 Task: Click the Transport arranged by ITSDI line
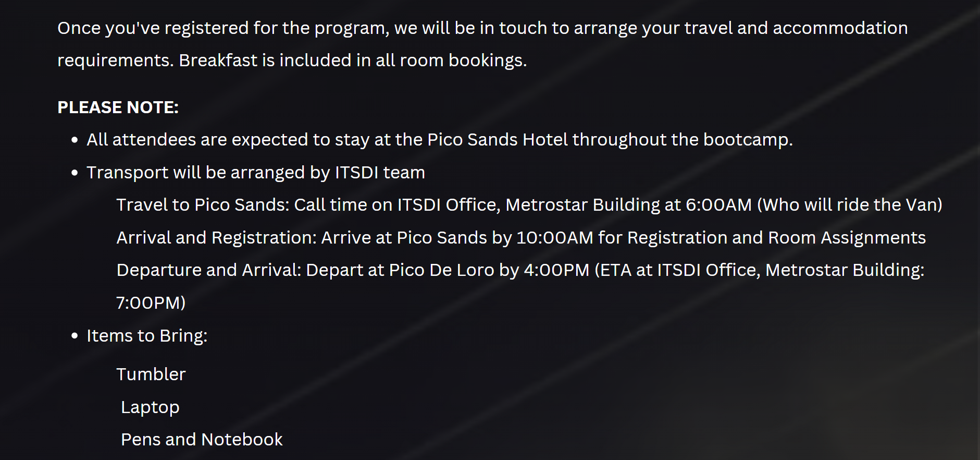click(x=256, y=173)
